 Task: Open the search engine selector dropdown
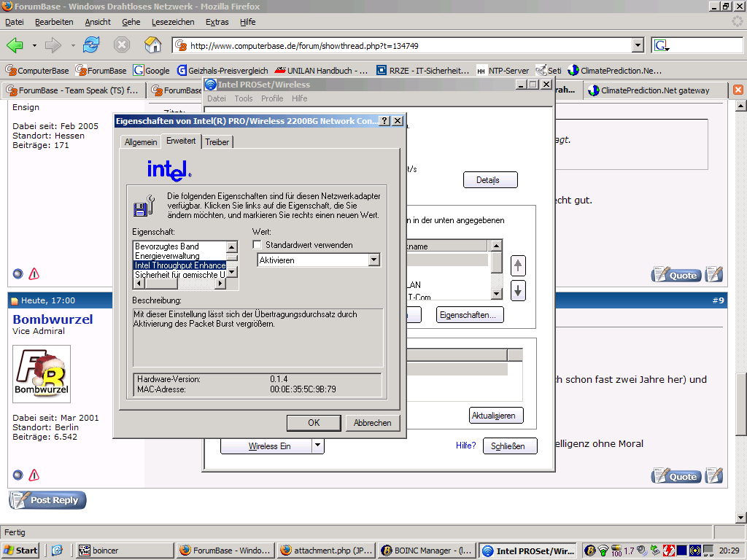pyautogui.click(x=661, y=46)
